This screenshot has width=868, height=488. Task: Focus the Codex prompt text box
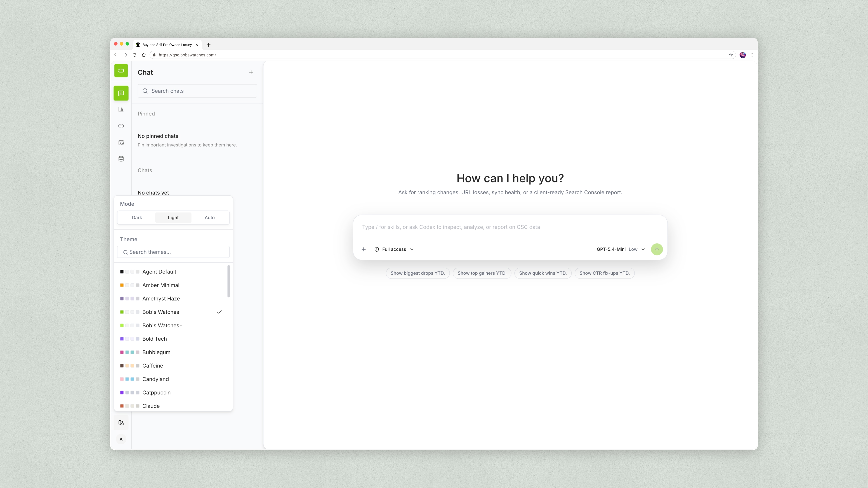(x=510, y=227)
